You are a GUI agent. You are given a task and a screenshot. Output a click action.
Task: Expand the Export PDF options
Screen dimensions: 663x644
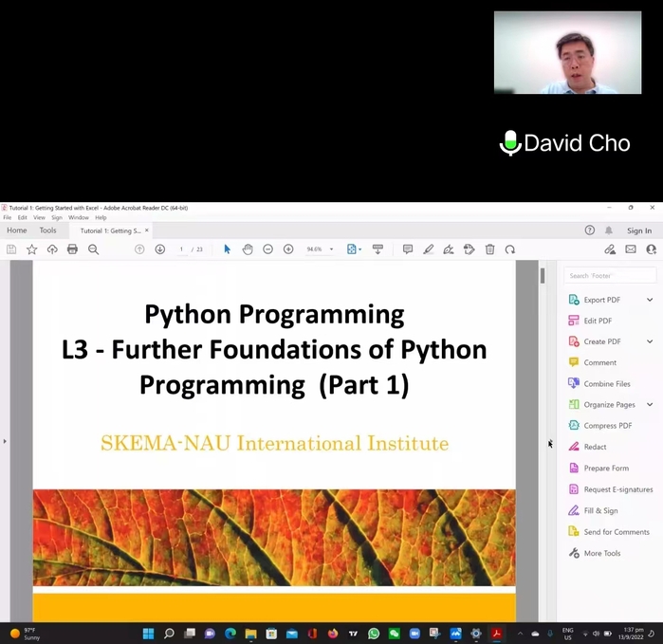(650, 300)
